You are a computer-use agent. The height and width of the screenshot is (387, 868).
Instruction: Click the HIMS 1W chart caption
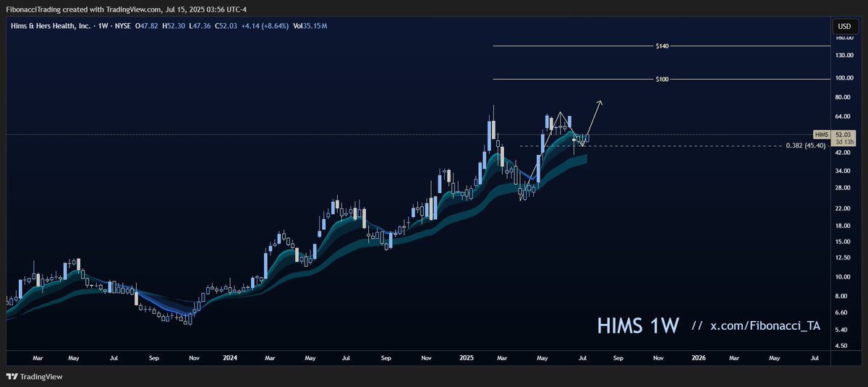(x=638, y=326)
